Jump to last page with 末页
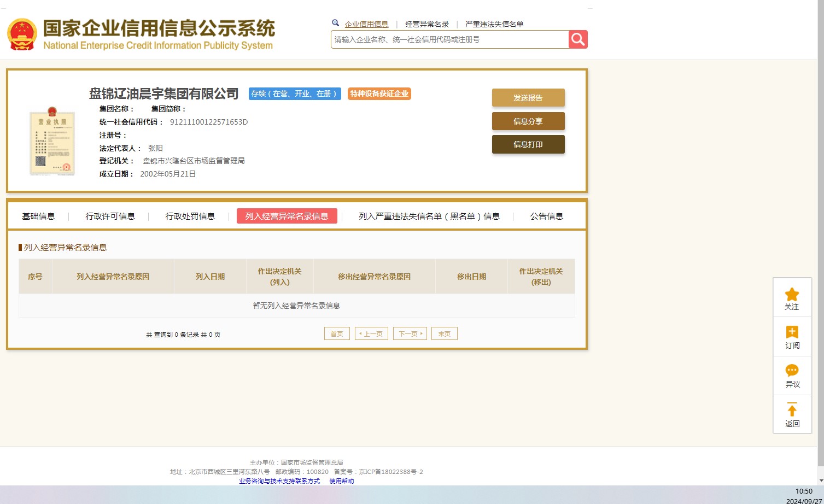The width and height of the screenshot is (824, 504). click(x=445, y=334)
